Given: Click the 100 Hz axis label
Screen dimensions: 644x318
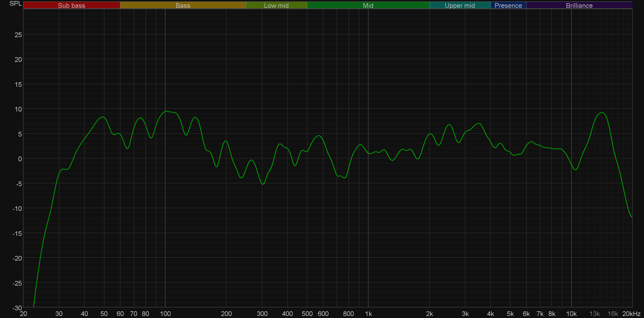Looking at the screenshot, I should [x=165, y=314].
